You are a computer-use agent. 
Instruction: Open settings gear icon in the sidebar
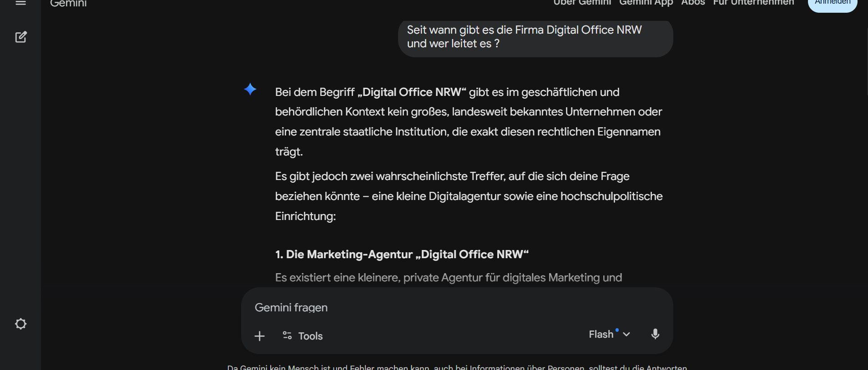pos(20,324)
